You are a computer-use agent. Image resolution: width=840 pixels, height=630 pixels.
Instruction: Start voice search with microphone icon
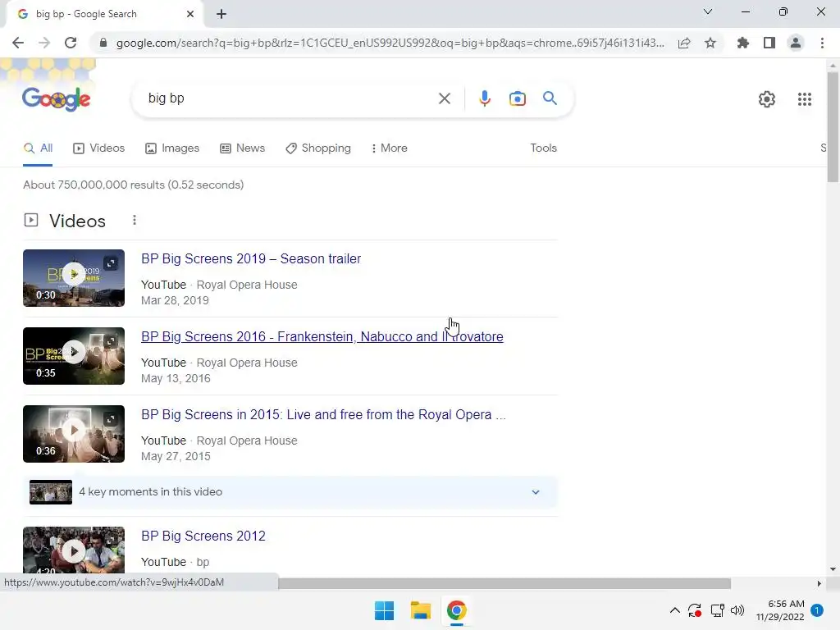(x=484, y=98)
